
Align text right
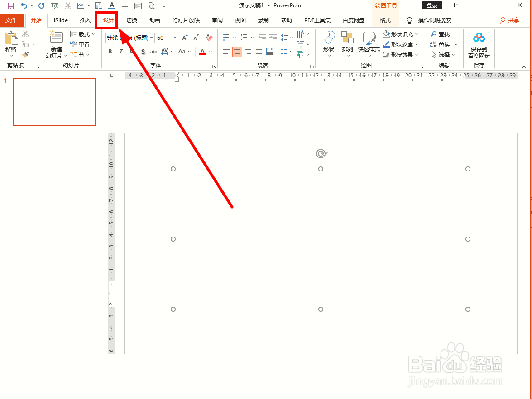click(248, 52)
